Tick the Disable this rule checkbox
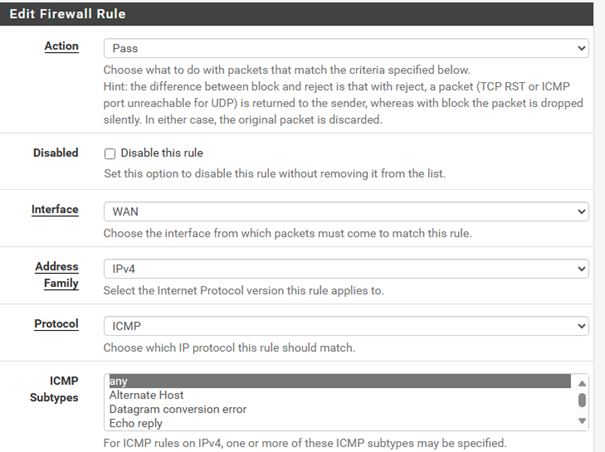Viewport: 605px width, 452px height. tap(110, 153)
